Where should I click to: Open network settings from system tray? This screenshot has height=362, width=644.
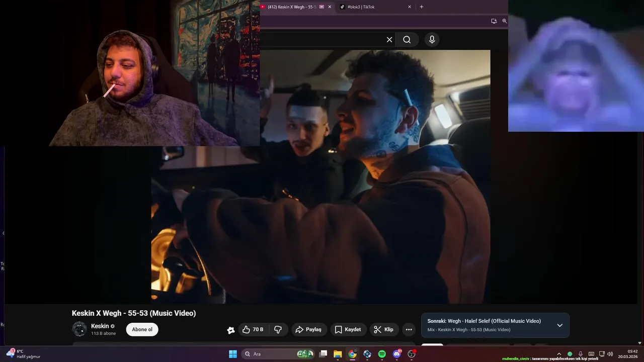602,354
